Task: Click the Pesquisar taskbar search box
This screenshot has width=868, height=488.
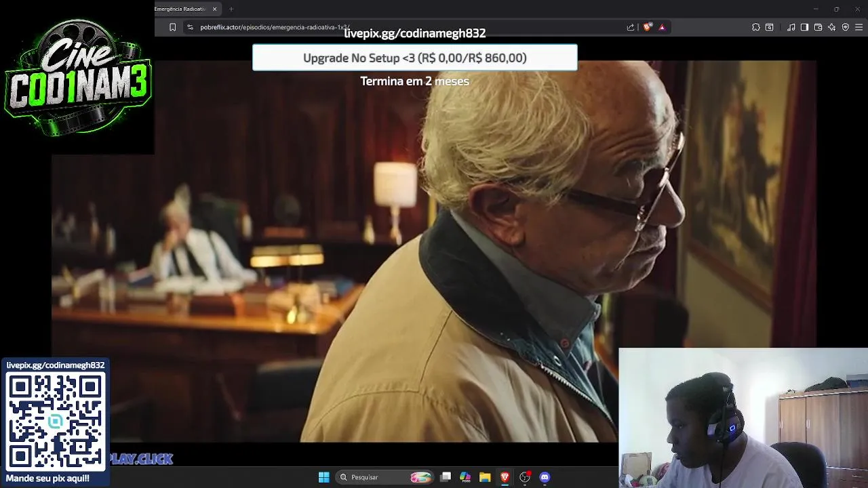Action: tap(384, 477)
